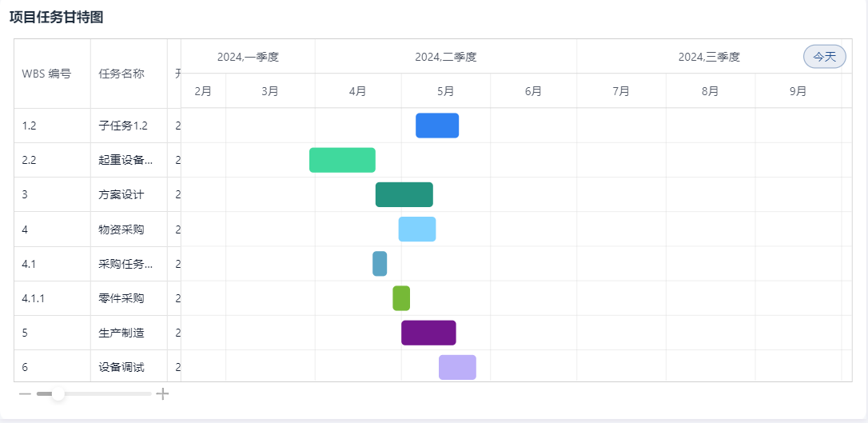Image resolution: width=868 pixels, height=423 pixels.
Task: Select the 2024,二季度 timeline header
Action: point(445,57)
